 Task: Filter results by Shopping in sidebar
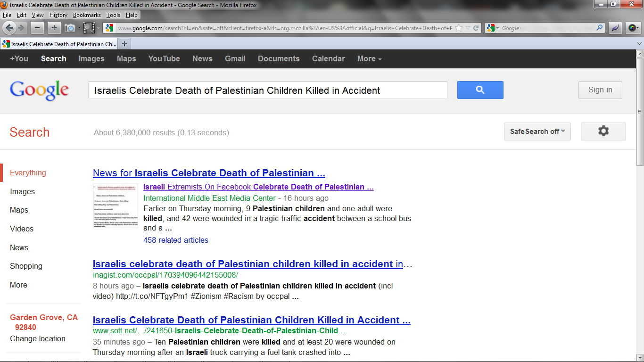click(26, 266)
